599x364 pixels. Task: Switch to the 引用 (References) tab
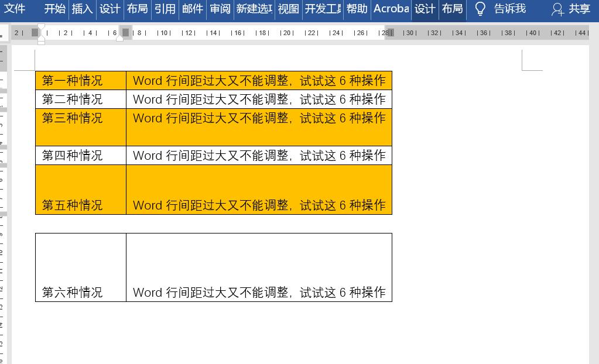tap(165, 9)
